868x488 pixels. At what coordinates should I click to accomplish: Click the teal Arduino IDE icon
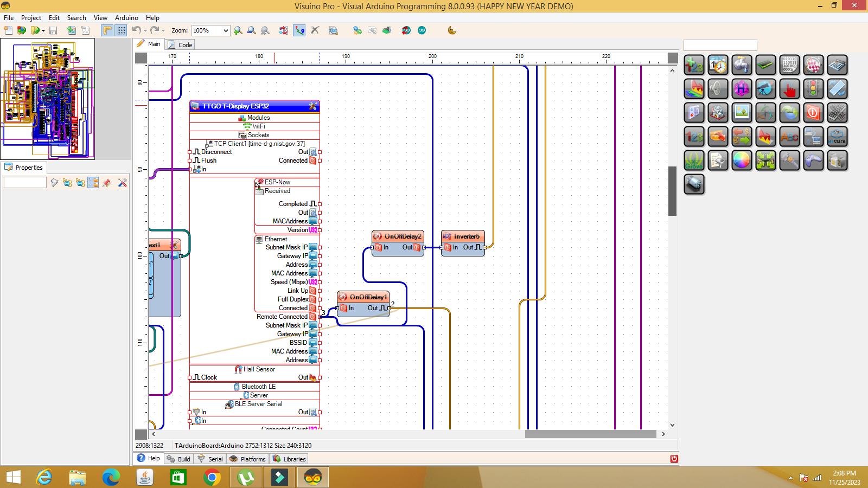422,30
